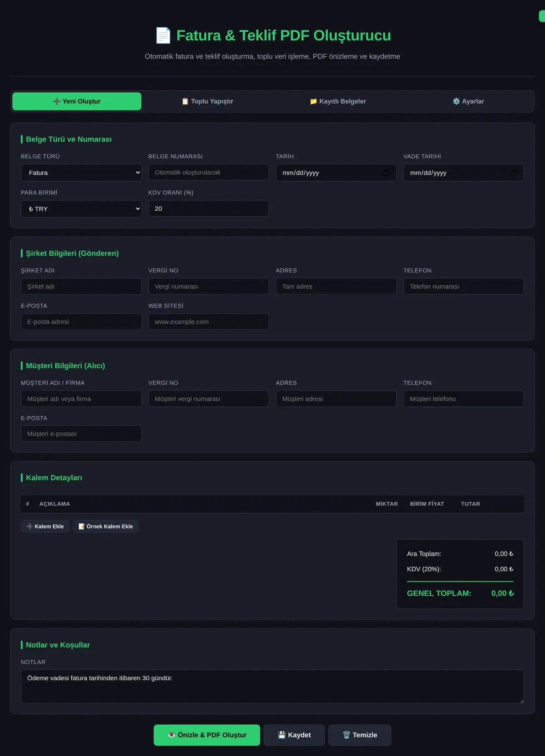
Task: Click the Ara Toplam label
Action: (x=424, y=554)
